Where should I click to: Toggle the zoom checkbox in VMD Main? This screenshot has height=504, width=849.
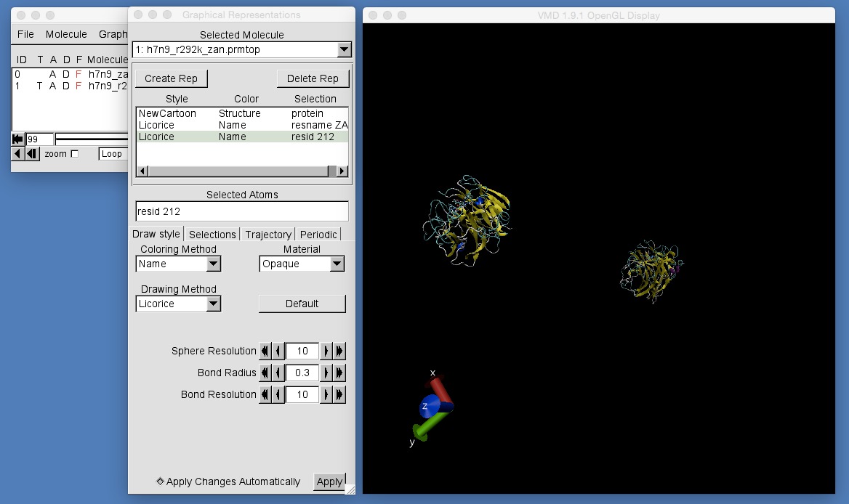(75, 153)
